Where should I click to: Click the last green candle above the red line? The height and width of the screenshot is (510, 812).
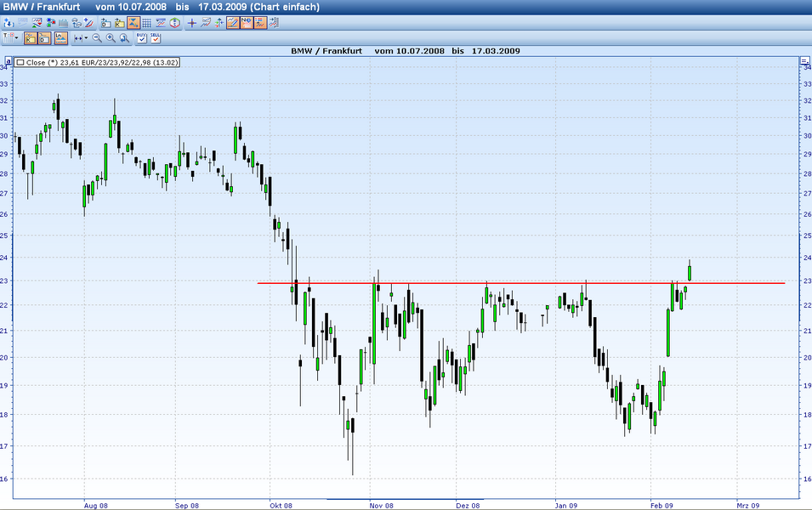690,272
